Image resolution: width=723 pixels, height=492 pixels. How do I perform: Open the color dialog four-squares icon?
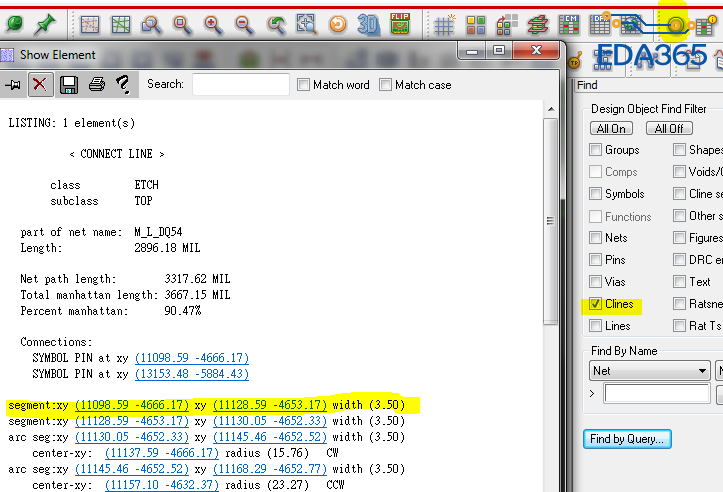tap(475, 25)
